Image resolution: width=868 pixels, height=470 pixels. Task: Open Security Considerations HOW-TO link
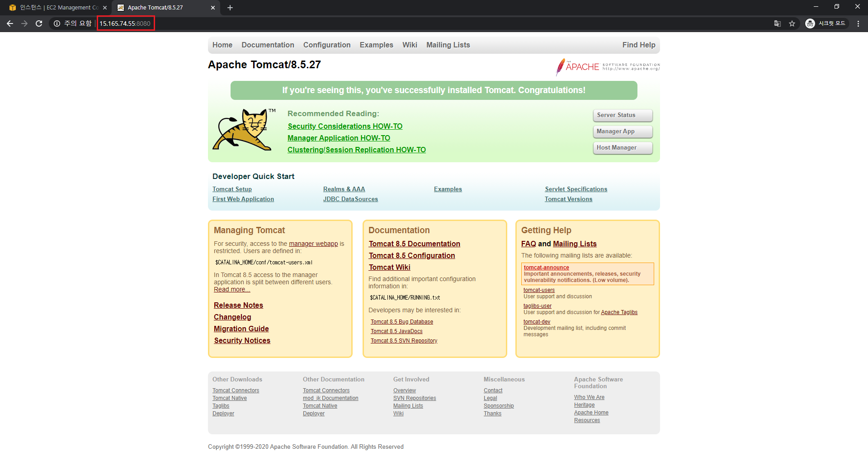[345, 127]
